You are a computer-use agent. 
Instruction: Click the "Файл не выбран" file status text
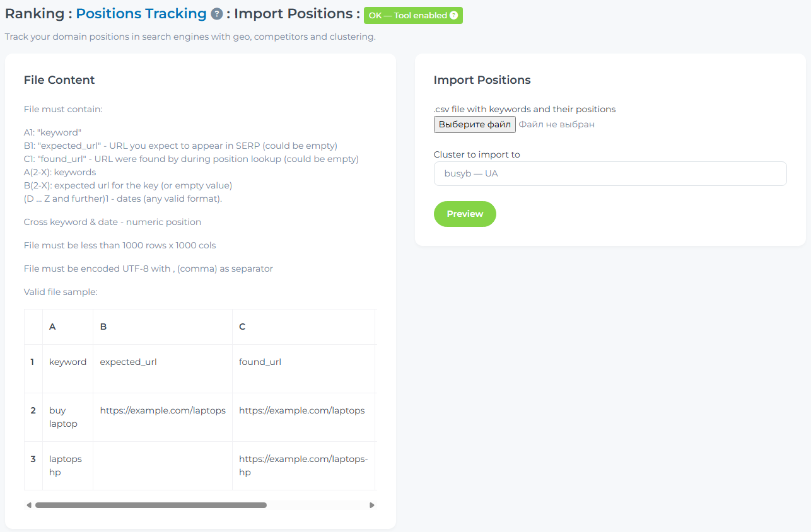557,124
